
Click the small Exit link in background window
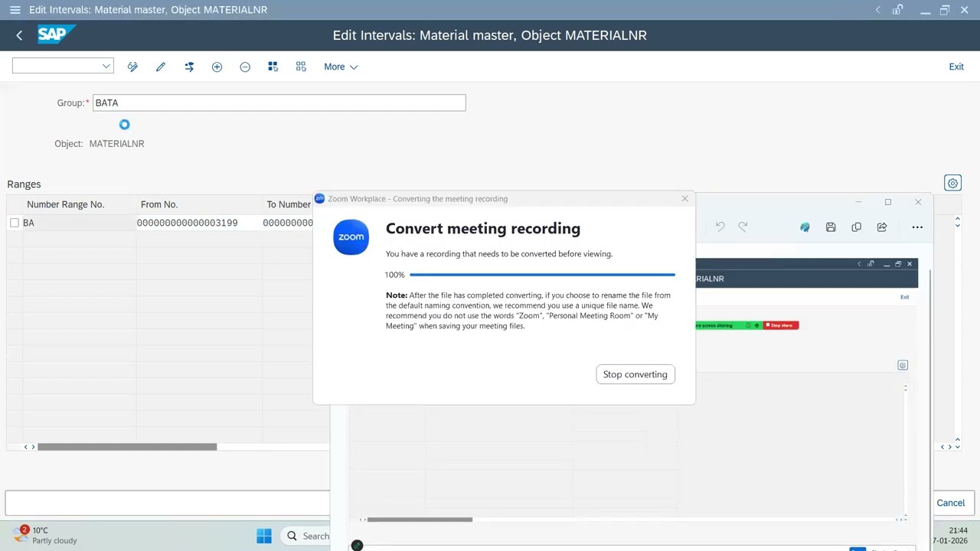[x=904, y=297]
